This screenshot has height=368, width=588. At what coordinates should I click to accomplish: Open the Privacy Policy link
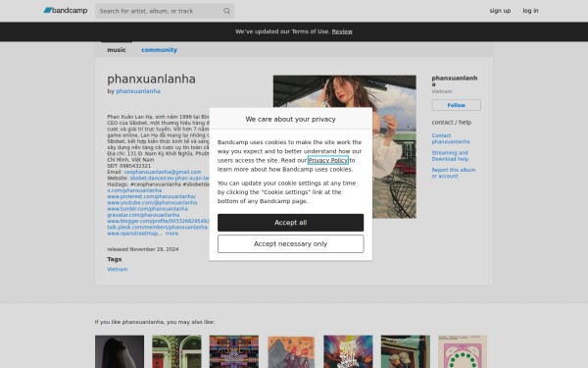point(327,160)
